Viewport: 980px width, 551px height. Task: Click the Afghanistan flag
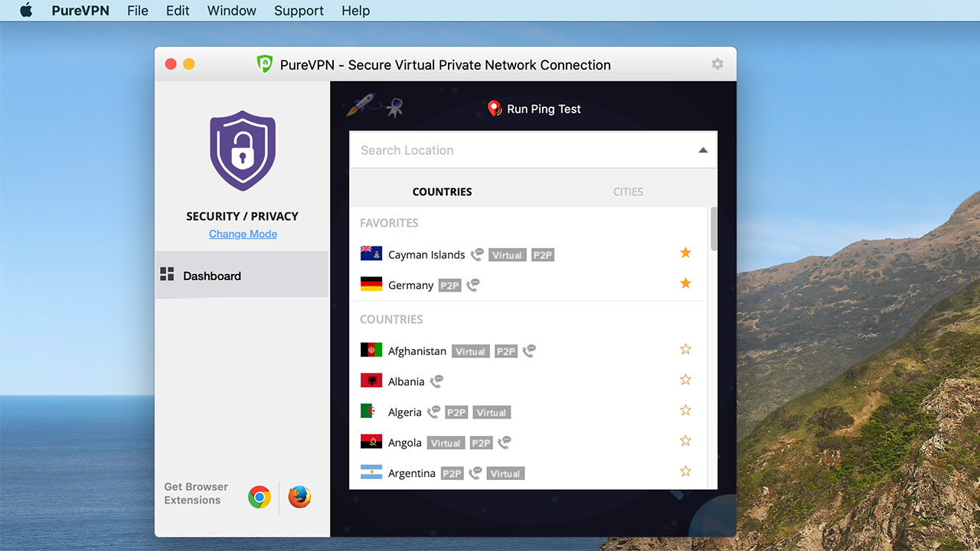coord(371,350)
